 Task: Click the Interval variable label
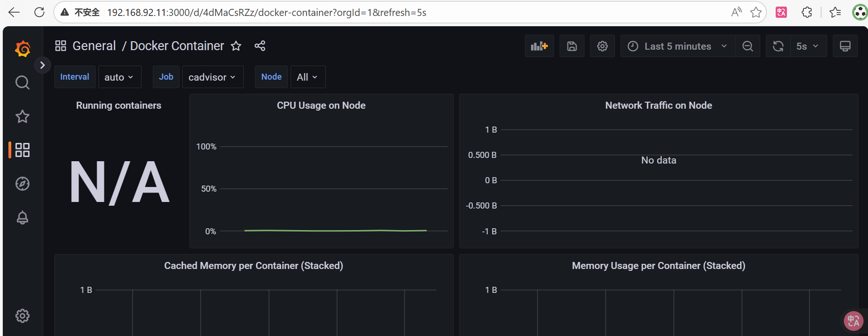pyautogui.click(x=75, y=77)
